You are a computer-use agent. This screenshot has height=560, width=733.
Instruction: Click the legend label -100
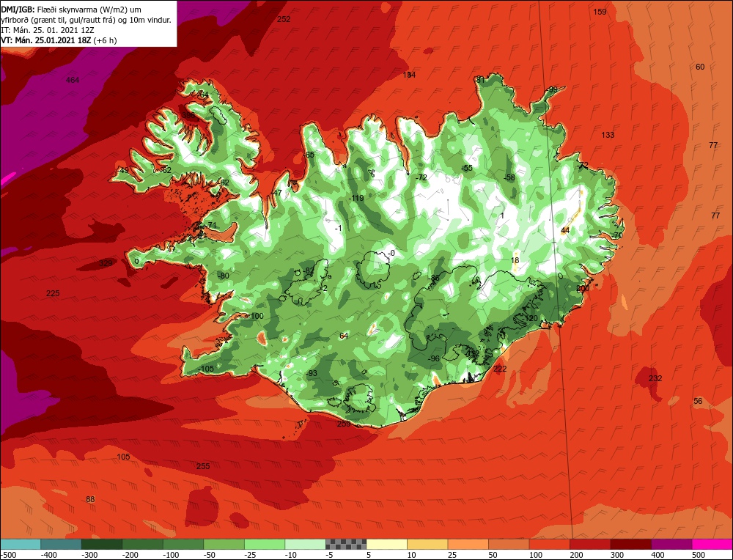(x=171, y=555)
